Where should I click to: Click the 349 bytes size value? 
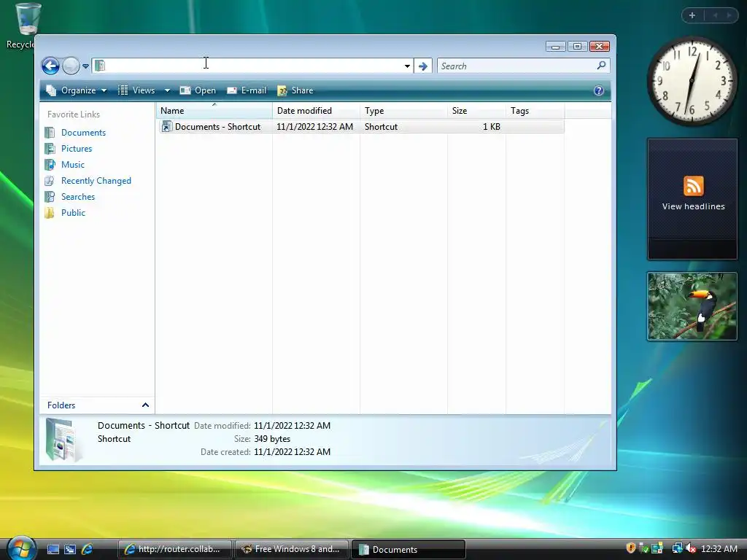(x=272, y=439)
